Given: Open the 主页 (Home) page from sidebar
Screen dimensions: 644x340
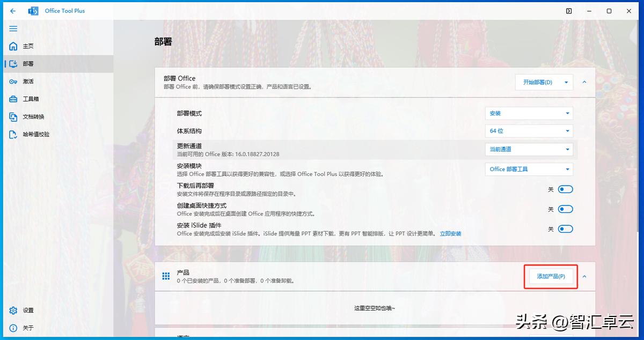Looking at the screenshot, I should point(32,46).
